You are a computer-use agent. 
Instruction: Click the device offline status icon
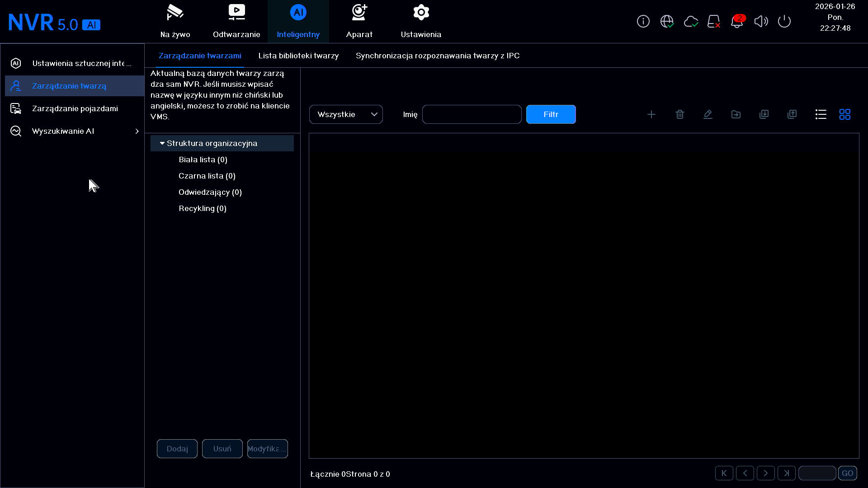click(x=714, y=21)
